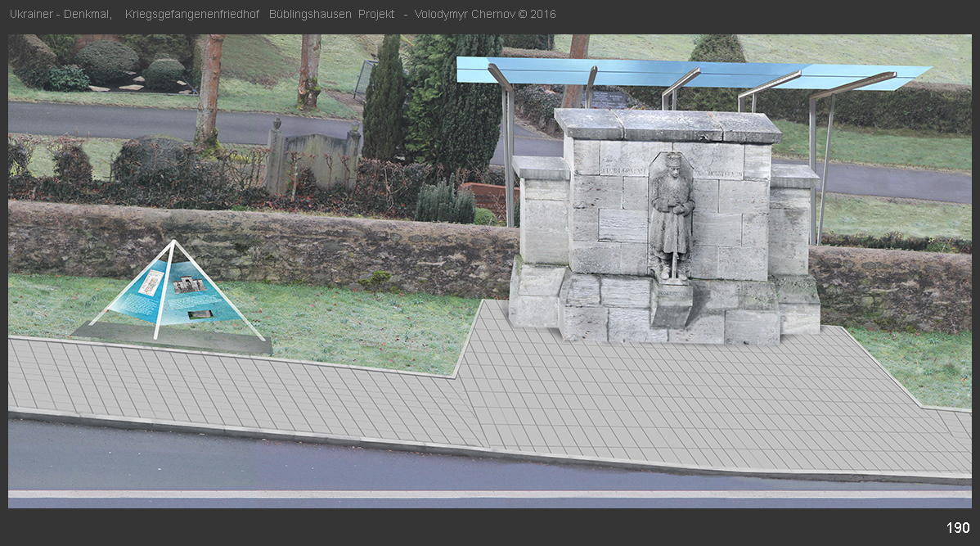Click the "Volodymyr Chernov © 2016" credit text

coord(485,14)
